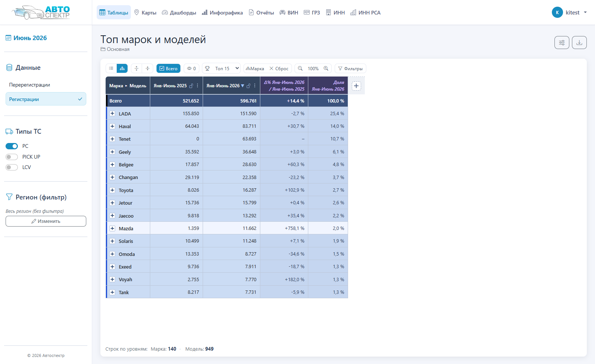Open Янв-Июнь 2025 column options menu
The width and height of the screenshot is (595, 364).
pyautogui.click(x=197, y=86)
